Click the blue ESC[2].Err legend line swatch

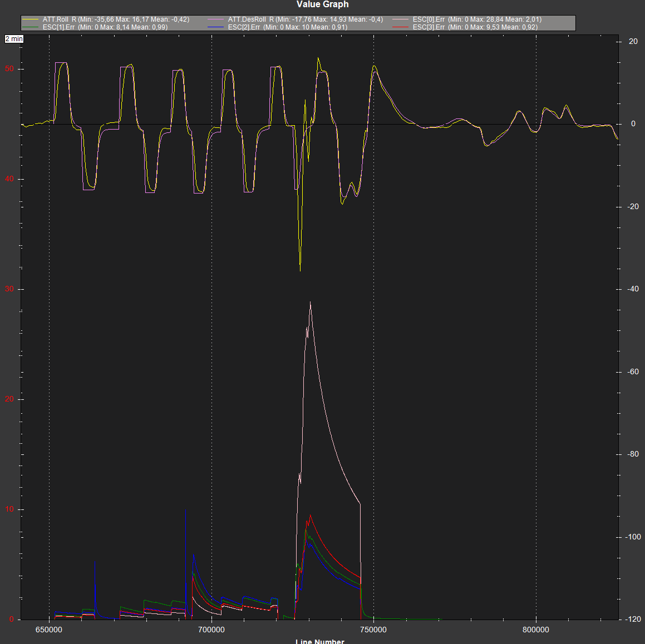(x=216, y=27)
